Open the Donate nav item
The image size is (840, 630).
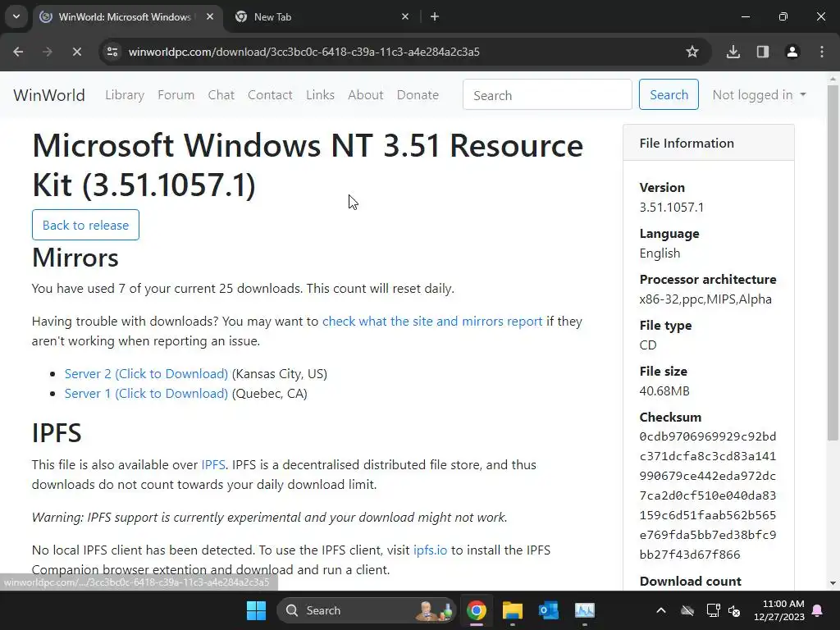click(x=418, y=95)
